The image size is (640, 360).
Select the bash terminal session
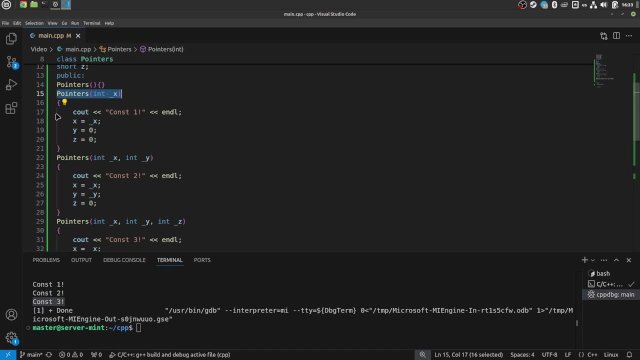tap(611, 273)
